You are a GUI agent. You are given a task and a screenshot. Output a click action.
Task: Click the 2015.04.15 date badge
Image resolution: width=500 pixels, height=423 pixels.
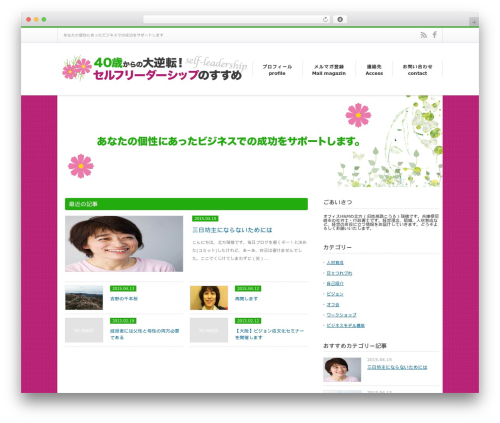[x=205, y=219]
